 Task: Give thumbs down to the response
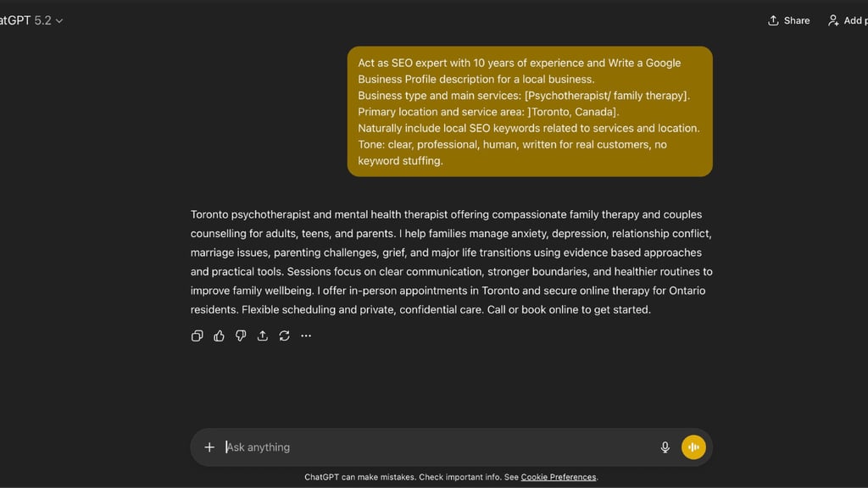click(241, 335)
